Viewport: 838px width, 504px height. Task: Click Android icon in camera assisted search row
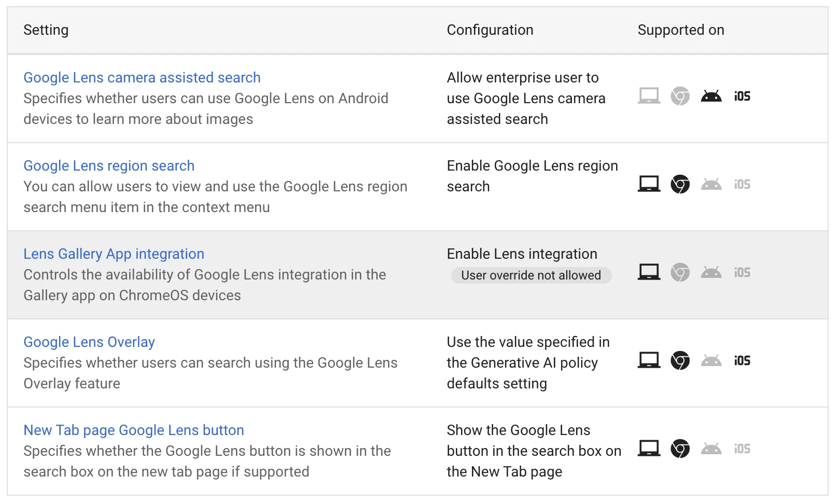711,96
